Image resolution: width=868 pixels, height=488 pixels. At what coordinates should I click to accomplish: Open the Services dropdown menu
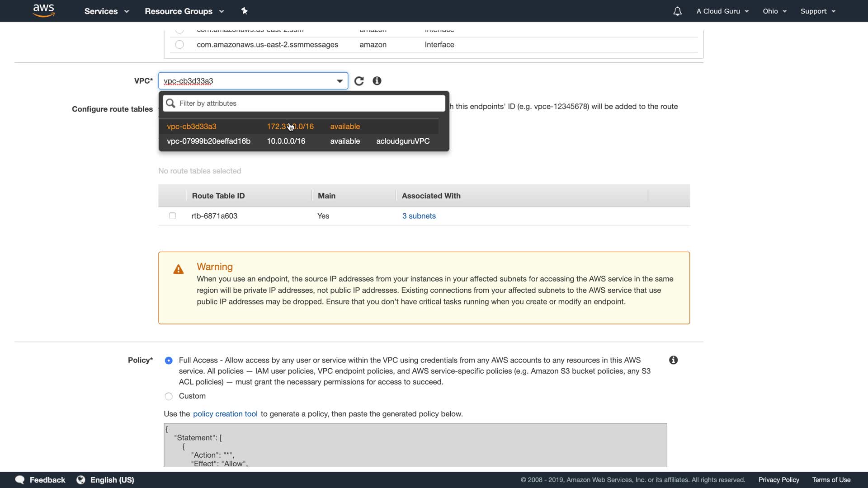(x=106, y=11)
